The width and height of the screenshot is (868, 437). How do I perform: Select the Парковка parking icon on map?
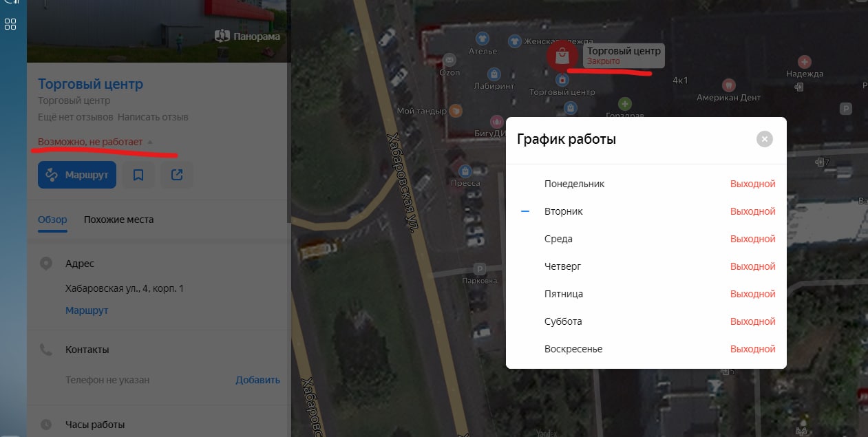(480, 269)
